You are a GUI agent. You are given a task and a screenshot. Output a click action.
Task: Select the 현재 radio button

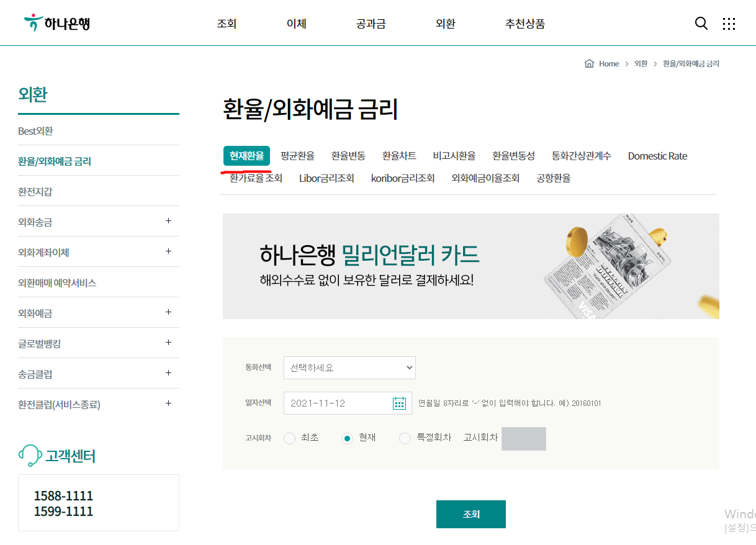point(348,438)
